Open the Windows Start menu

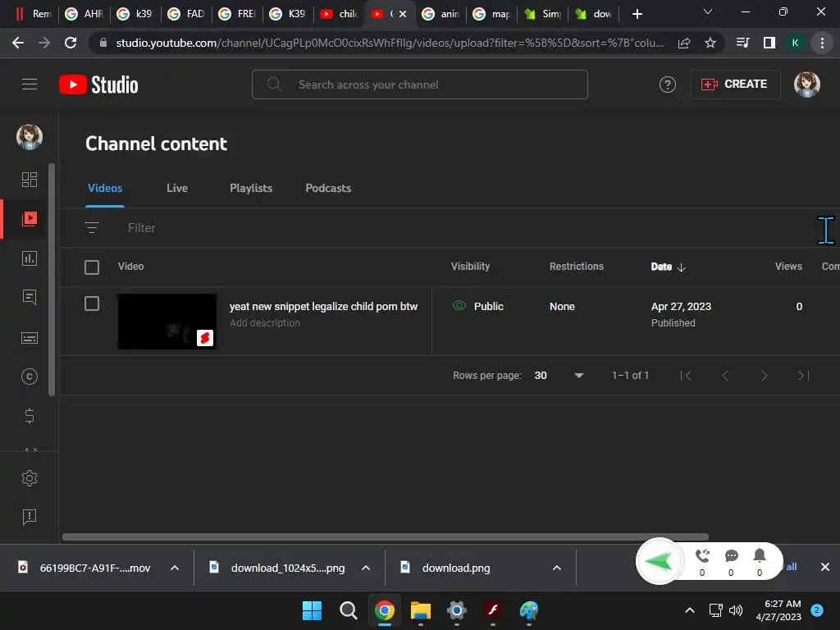(312, 610)
